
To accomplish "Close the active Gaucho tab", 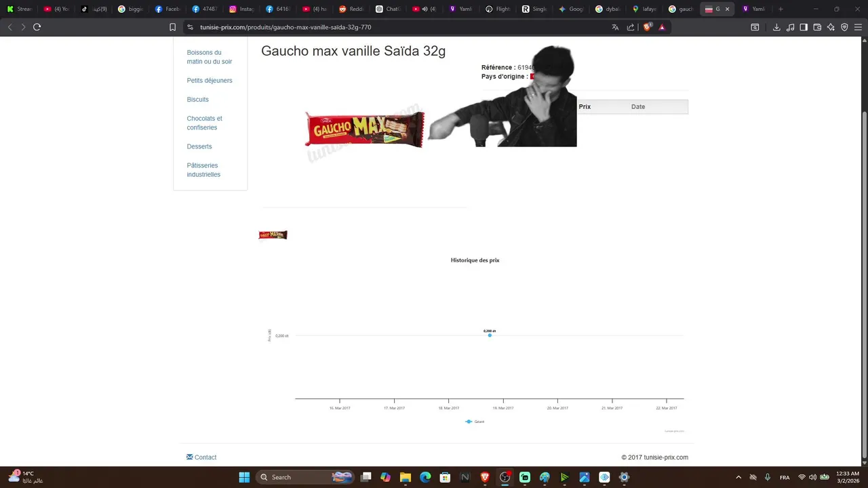I will (728, 9).
